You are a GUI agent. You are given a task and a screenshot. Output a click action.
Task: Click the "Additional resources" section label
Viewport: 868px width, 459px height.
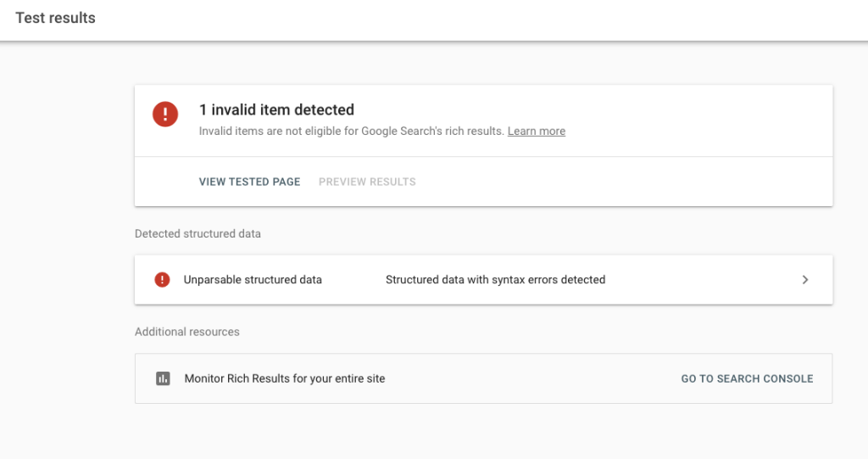point(187,332)
